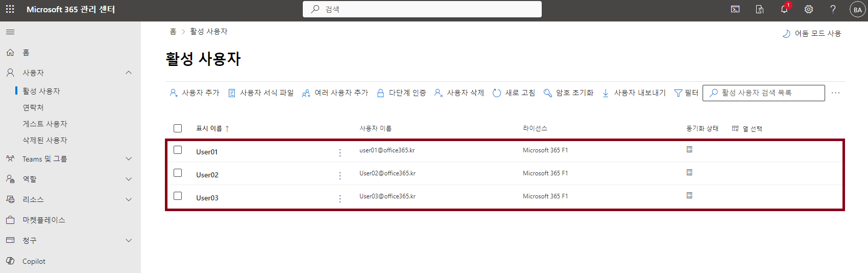Image resolution: width=868 pixels, height=273 pixels.
Task: Select checkbox for User03
Action: pos(178,196)
